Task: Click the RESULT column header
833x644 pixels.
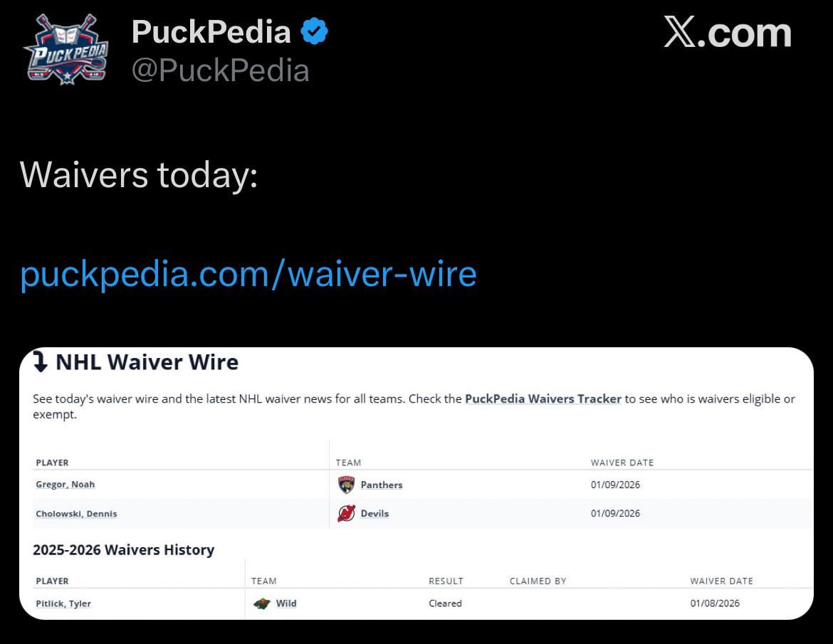Action: tap(446, 581)
